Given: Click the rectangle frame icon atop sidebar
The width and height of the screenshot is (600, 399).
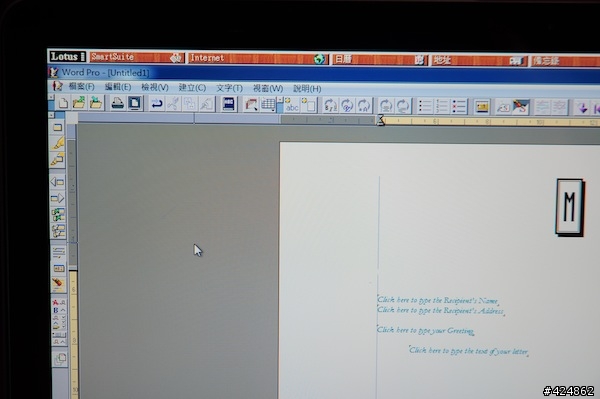Looking at the screenshot, I should pyautogui.click(x=57, y=127).
